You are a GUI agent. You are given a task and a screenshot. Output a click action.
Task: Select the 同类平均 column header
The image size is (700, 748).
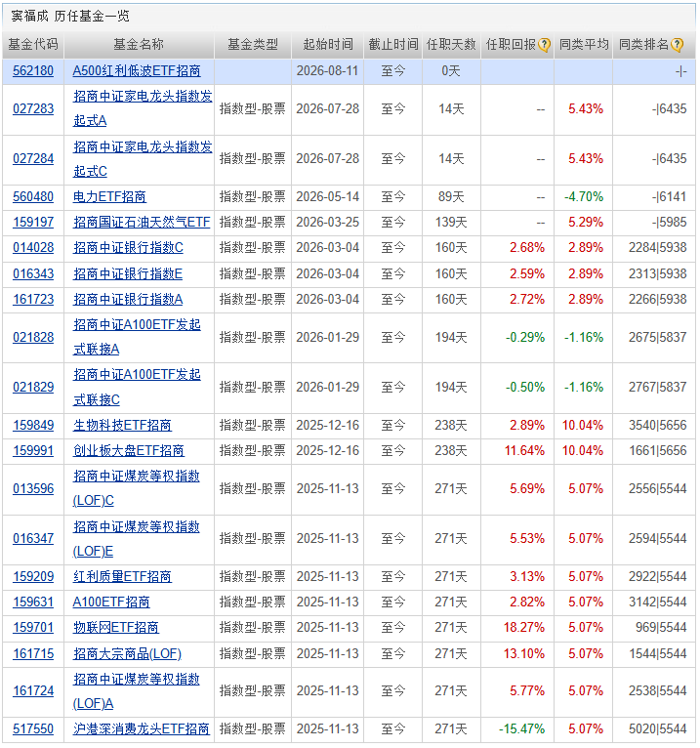pos(583,45)
